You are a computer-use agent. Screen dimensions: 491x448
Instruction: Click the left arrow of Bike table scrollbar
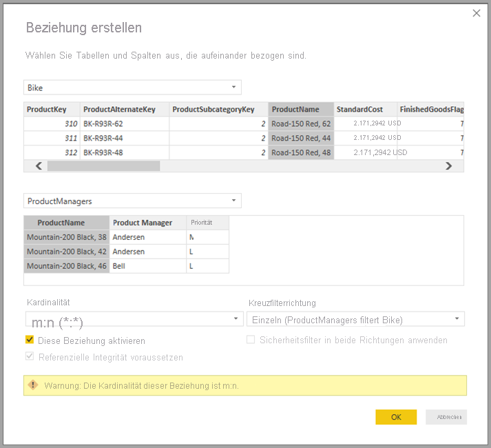39,166
